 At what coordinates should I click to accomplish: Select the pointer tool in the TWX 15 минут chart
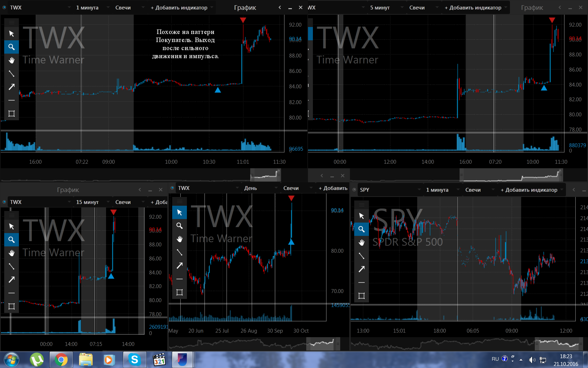[x=12, y=226]
